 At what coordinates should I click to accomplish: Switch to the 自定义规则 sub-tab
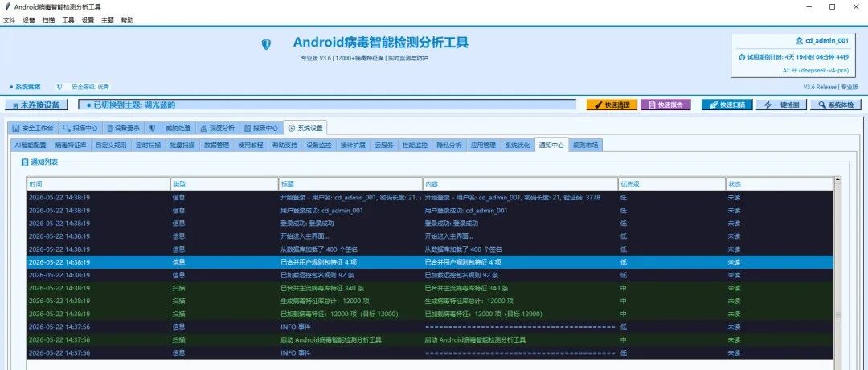tap(111, 146)
